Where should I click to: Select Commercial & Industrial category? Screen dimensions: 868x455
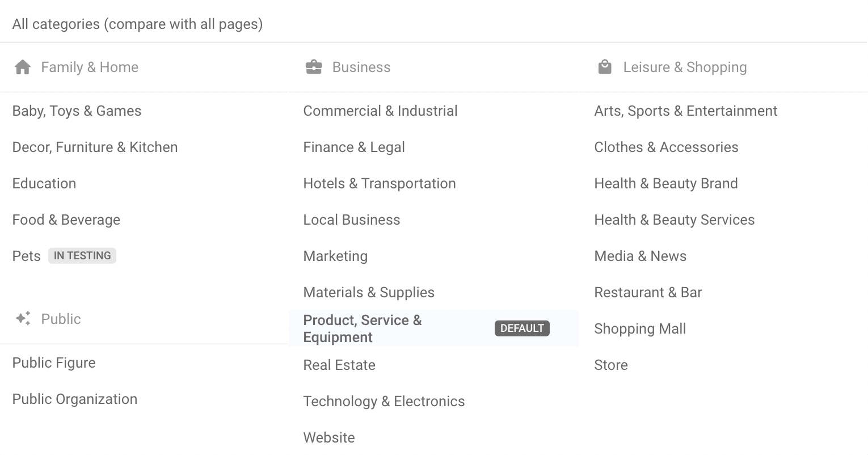point(380,111)
